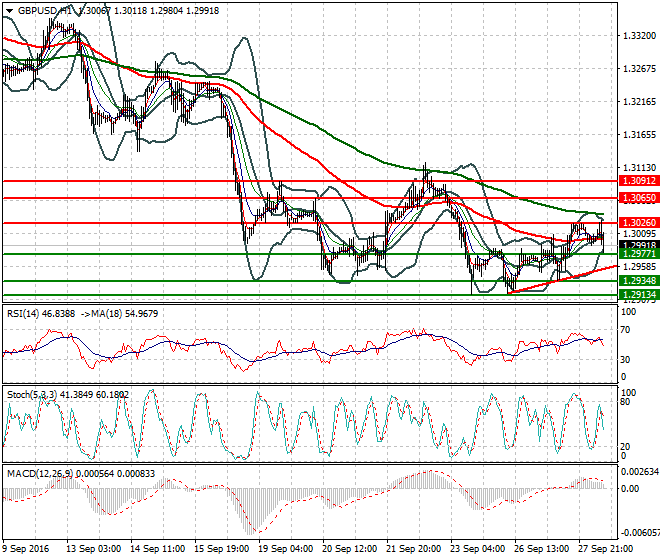Image resolution: width=660 pixels, height=560 pixels.
Task: Select the 1.29771 green support price label
Action: [639, 254]
